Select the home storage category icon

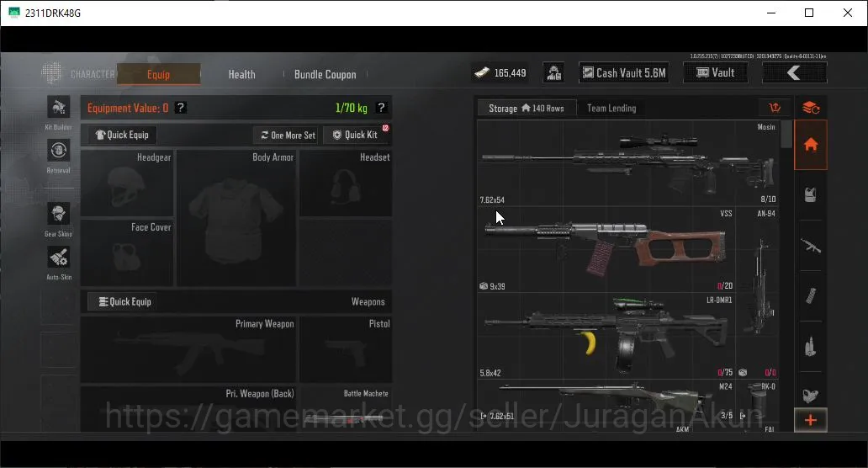[811, 145]
